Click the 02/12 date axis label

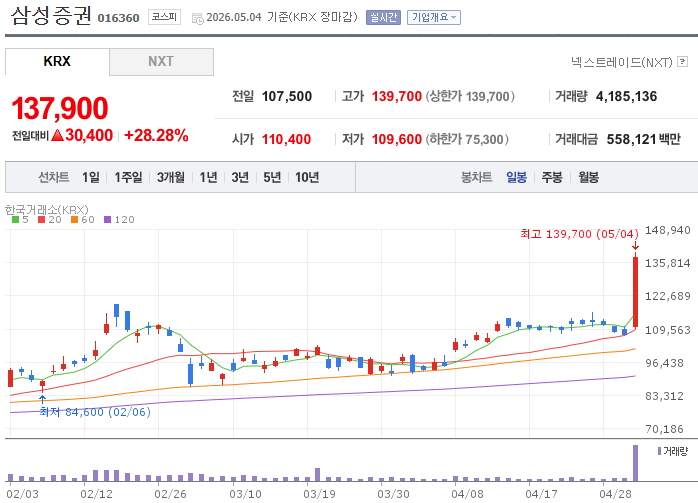coord(96,494)
